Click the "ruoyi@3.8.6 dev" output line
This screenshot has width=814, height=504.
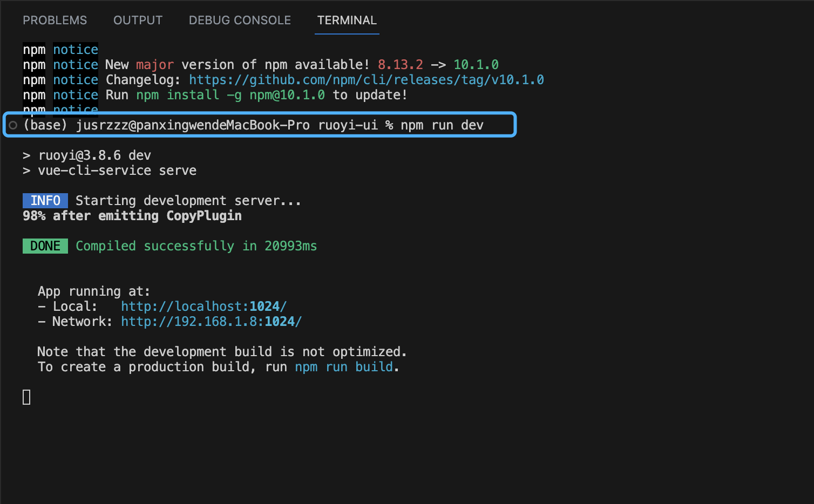pyautogui.click(x=94, y=155)
